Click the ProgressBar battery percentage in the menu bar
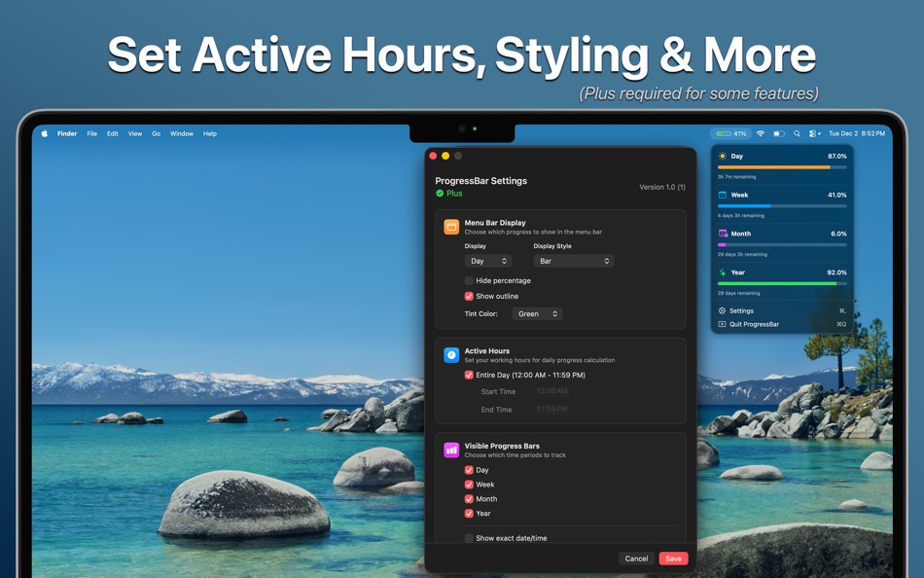This screenshot has width=924, height=578. (x=731, y=133)
